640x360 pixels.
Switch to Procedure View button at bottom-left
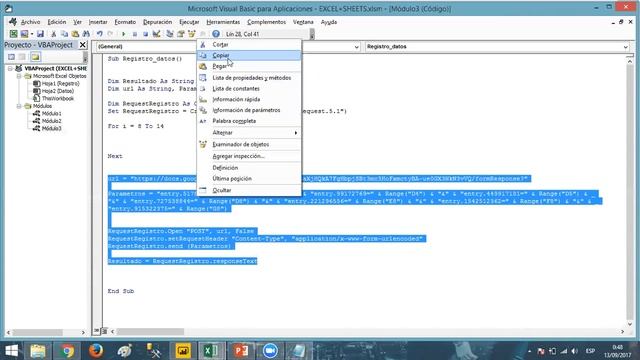click(97, 331)
